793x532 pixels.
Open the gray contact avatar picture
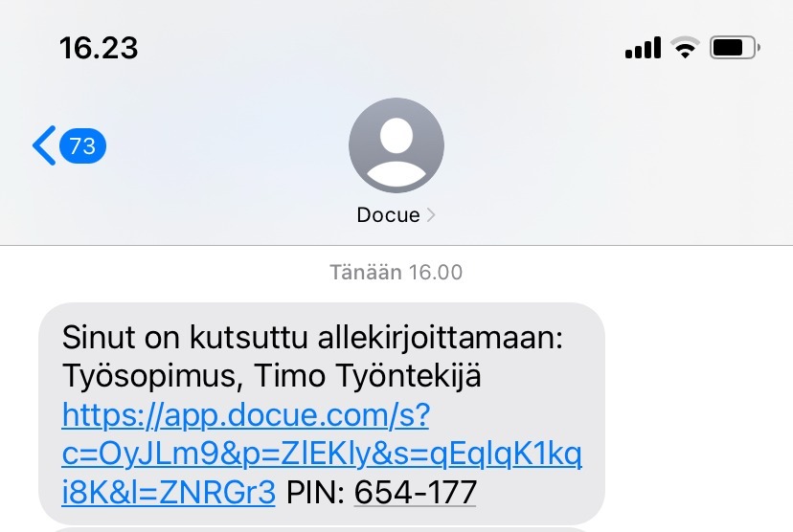pyautogui.click(x=396, y=145)
